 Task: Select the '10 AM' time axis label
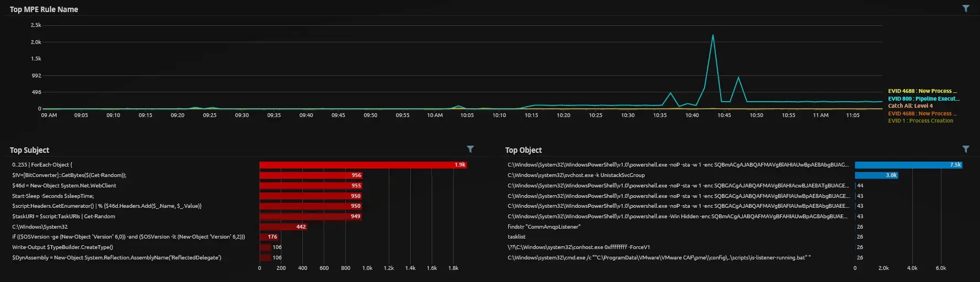pos(435,115)
